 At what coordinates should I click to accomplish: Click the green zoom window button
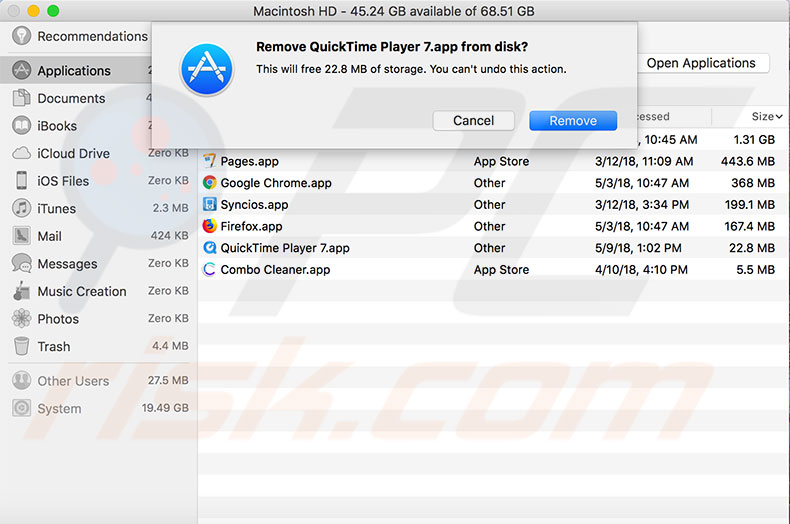52,11
